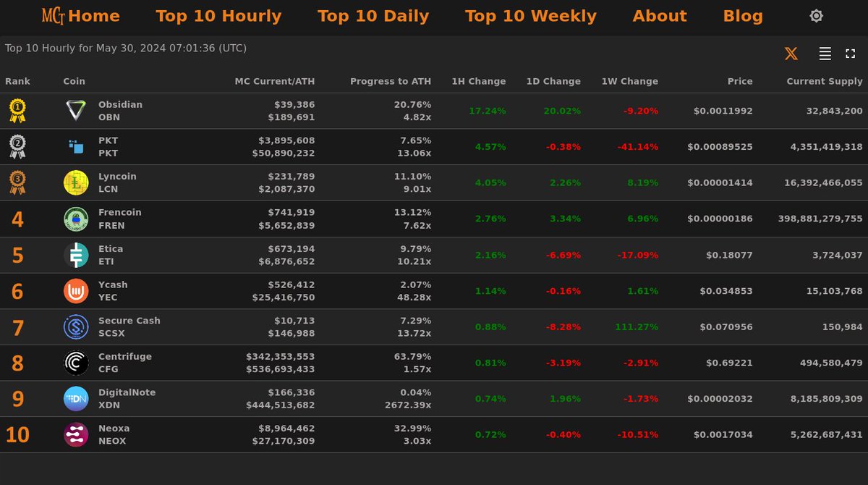Image resolution: width=868 pixels, height=485 pixels.
Task: Click the Centrifuge coin logo
Action: click(x=76, y=363)
